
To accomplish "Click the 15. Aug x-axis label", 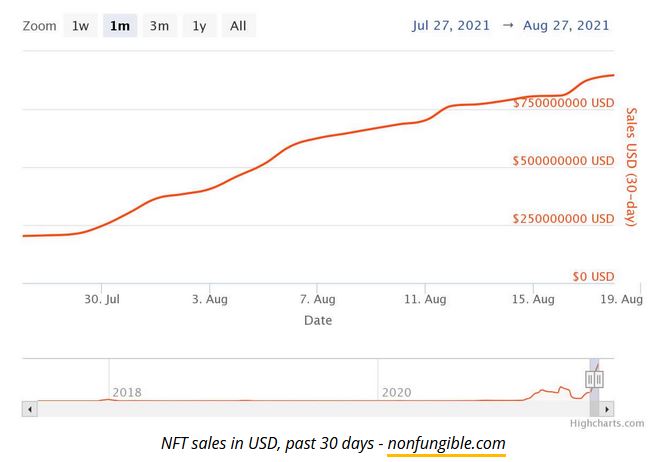I will (x=533, y=299).
